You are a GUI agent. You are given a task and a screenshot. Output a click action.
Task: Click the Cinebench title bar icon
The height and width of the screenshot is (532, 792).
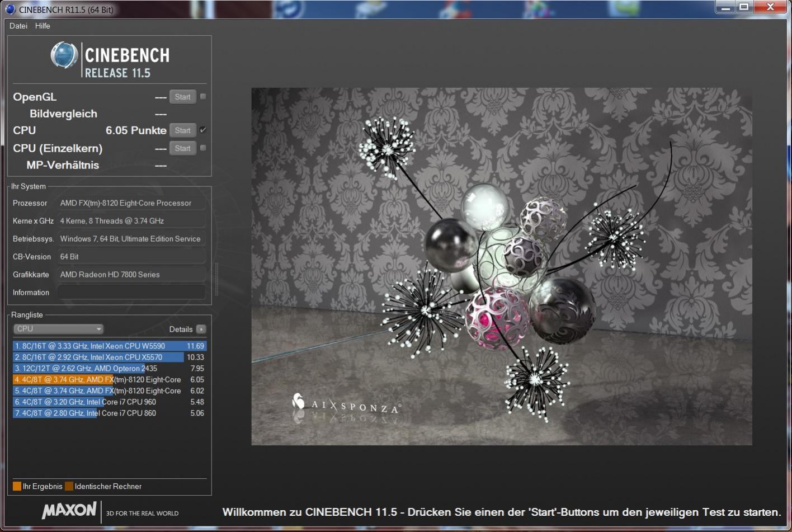(10, 9)
